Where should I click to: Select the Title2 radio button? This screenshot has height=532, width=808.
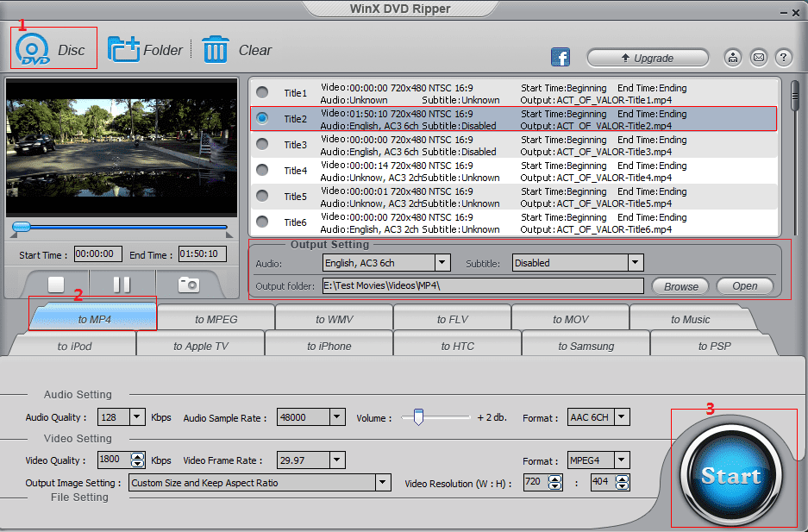tap(262, 118)
